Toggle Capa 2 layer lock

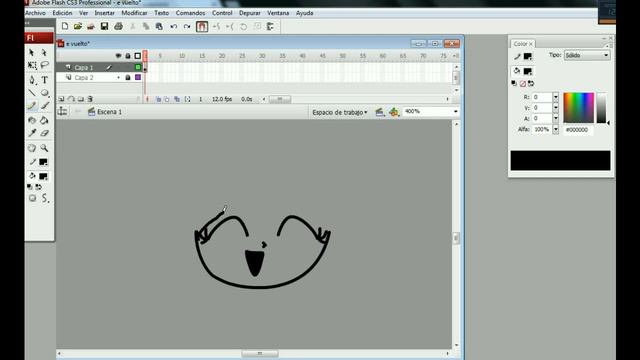pyautogui.click(x=128, y=78)
